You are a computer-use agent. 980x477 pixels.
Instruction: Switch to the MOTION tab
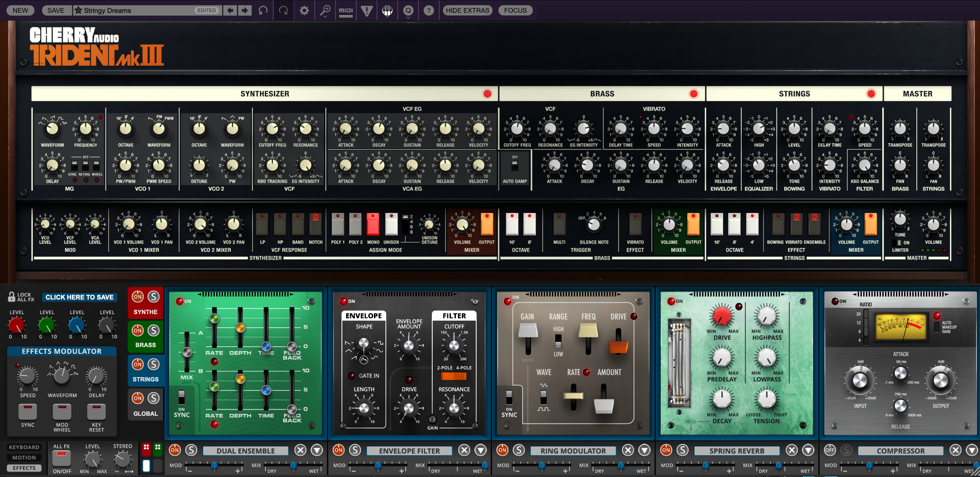coord(24,458)
